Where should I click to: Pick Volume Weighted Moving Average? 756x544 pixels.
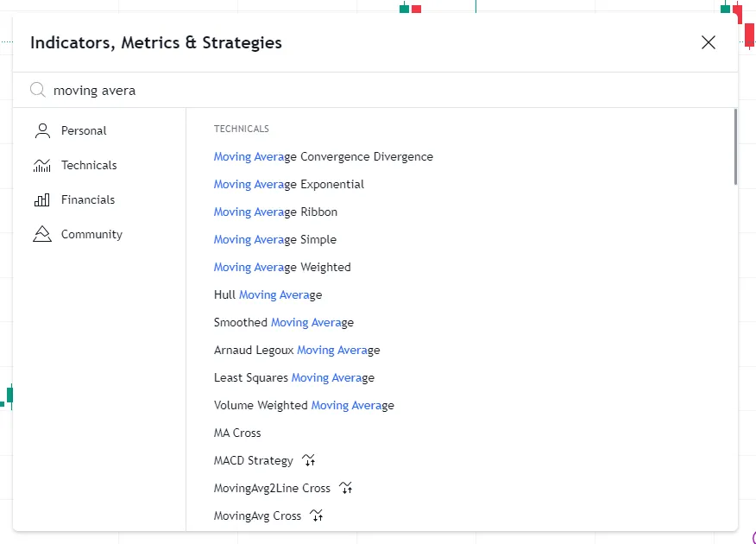coord(304,405)
